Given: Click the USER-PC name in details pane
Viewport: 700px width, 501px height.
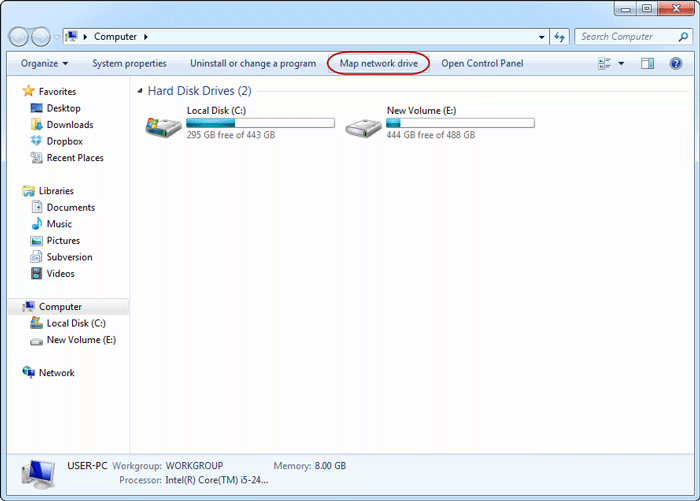Looking at the screenshot, I should [87, 466].
